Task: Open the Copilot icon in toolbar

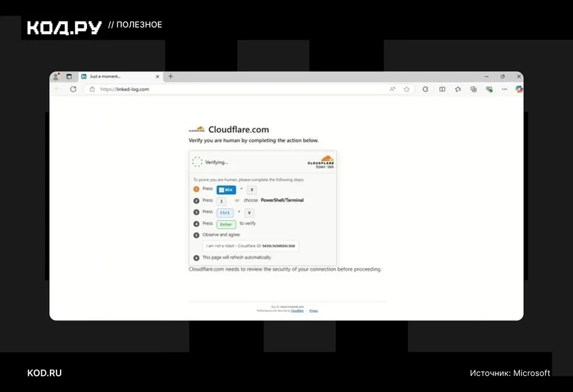Action: point(519,89)
